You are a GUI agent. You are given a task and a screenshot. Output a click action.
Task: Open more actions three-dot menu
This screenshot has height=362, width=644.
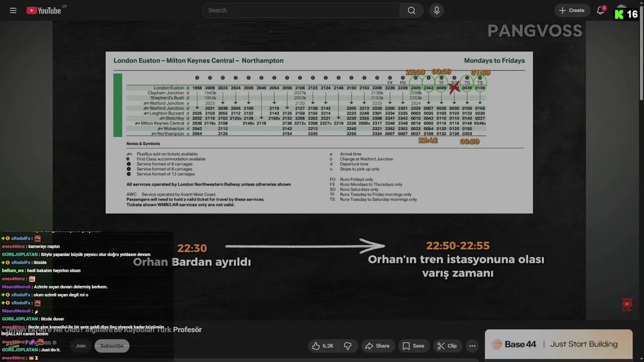[472, 346]
